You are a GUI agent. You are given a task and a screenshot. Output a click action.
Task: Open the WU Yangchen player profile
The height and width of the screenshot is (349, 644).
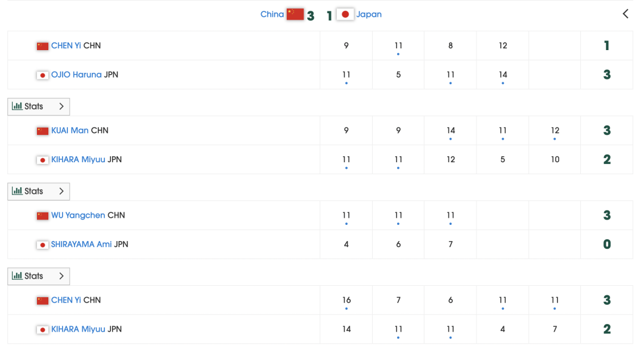click(78, 215)
